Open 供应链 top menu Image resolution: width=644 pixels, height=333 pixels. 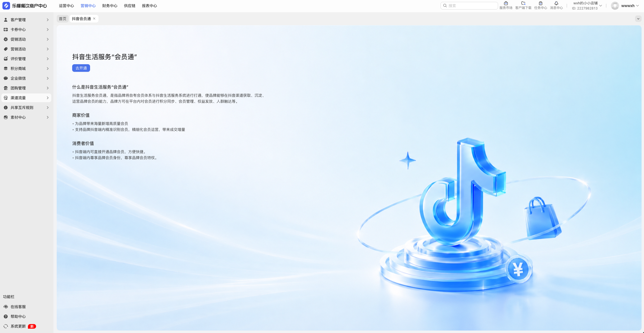[x=130, y=6]
